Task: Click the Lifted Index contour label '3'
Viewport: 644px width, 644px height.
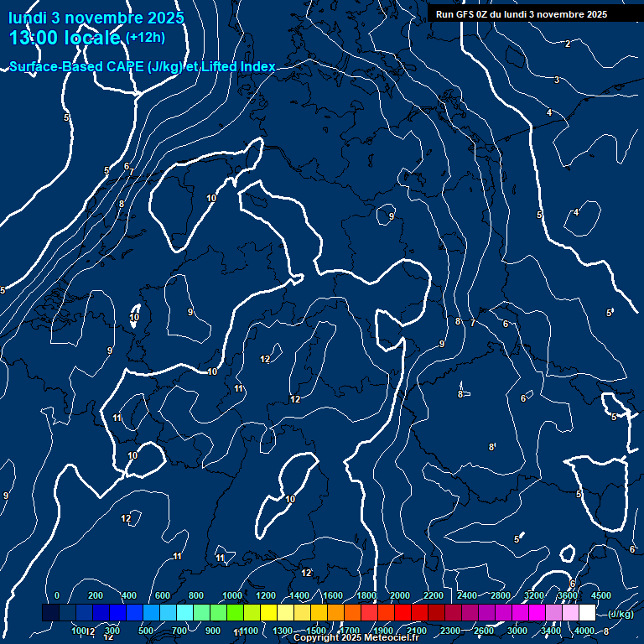Action: pyautogui.click(x=557, y=80)
